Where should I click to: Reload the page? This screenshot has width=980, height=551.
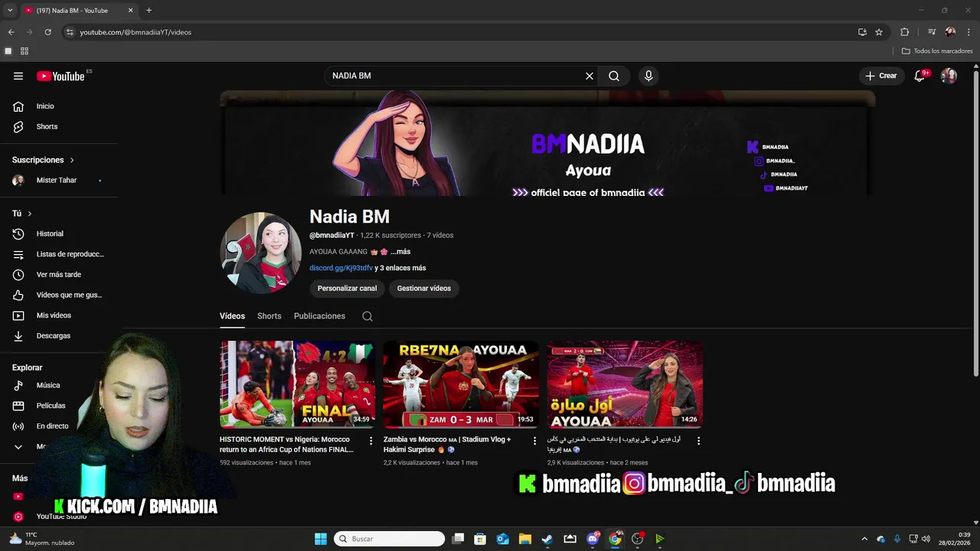click(x=47, y=32)
